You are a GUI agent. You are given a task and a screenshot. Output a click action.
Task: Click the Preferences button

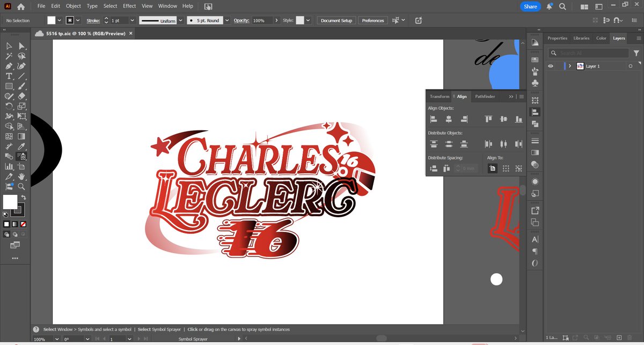click(373, 20)
